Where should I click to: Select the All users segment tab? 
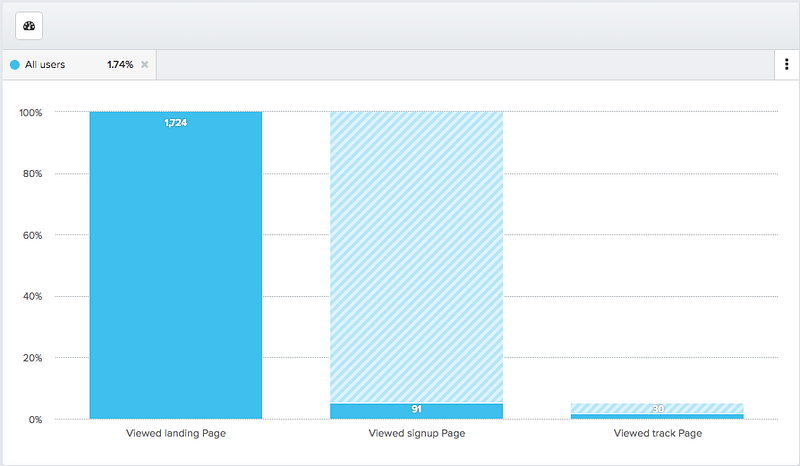click(x=80, y=64)
